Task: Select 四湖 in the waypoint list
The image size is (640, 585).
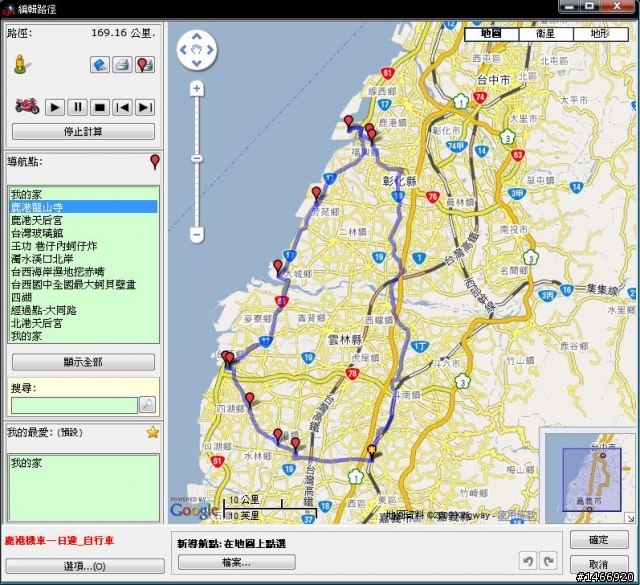Action: 83,297
